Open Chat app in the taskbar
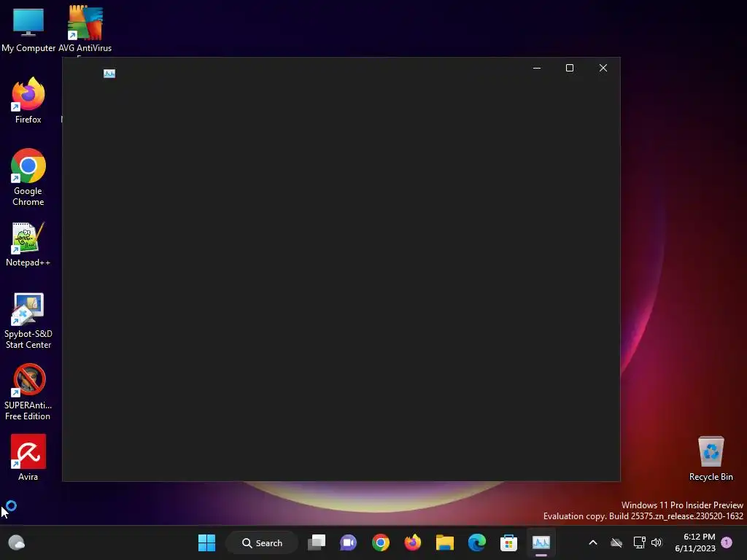 [x=348, y=542]
